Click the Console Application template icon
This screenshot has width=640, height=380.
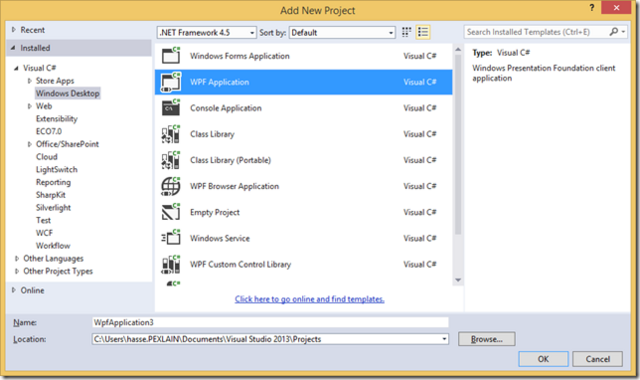(171, 108)
